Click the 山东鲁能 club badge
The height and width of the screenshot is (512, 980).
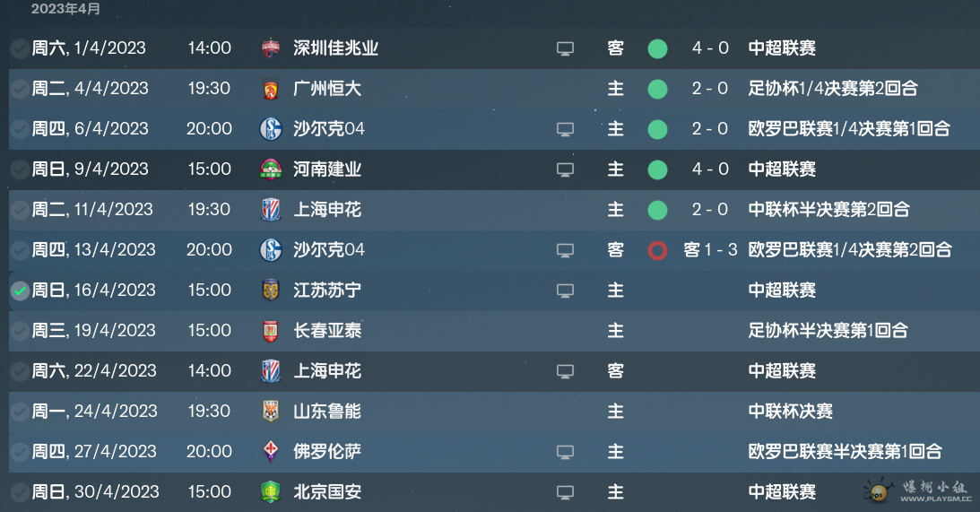[x=271, y=412]
